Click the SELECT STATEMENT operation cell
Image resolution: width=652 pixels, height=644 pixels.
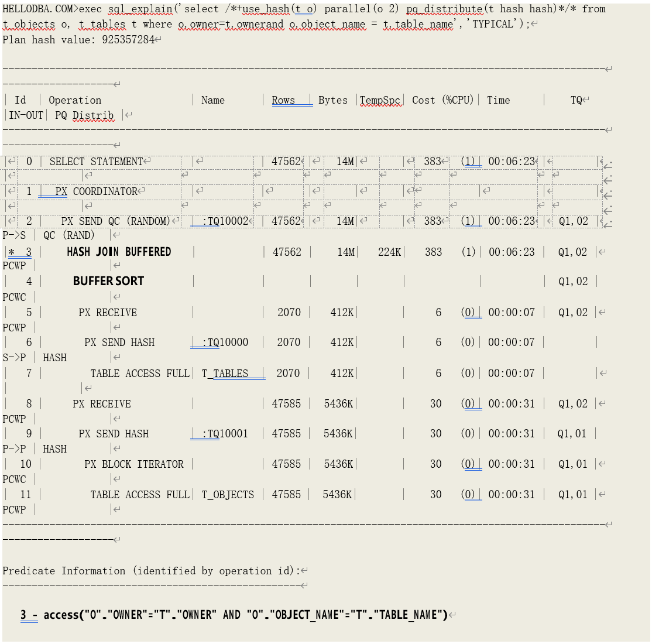pyautogui.click(x=96, y=162)
